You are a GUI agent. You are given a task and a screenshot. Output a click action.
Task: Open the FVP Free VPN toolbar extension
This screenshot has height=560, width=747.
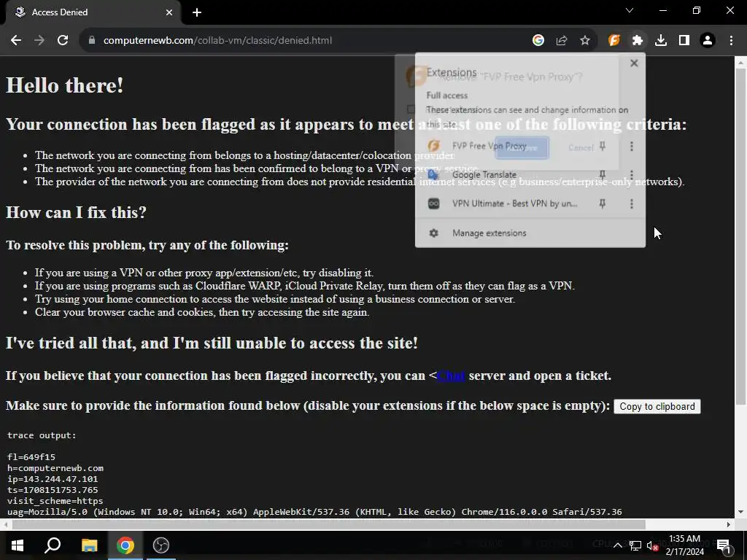(614, 41)
